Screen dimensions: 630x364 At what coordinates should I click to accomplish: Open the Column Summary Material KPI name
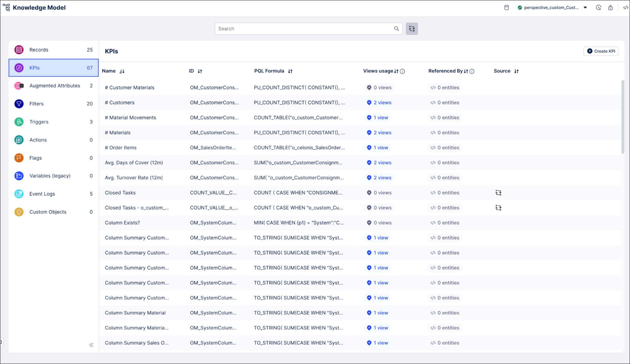point(135,313)
